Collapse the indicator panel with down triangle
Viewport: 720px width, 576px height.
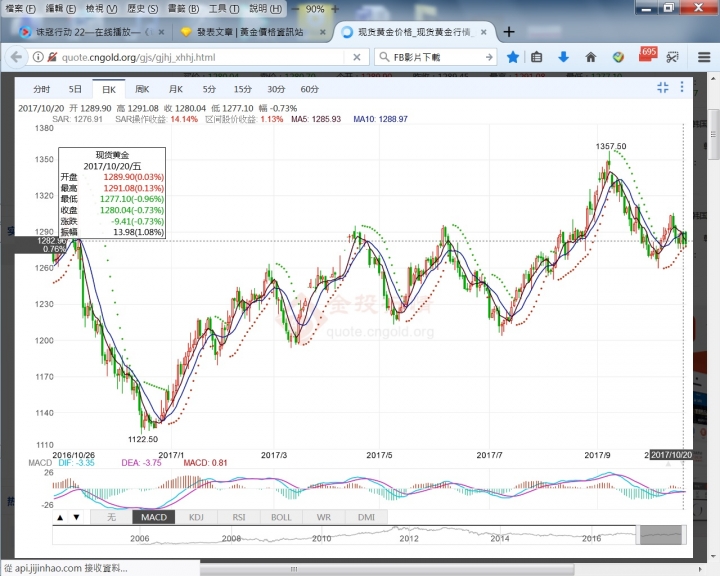tap(76, 517)
